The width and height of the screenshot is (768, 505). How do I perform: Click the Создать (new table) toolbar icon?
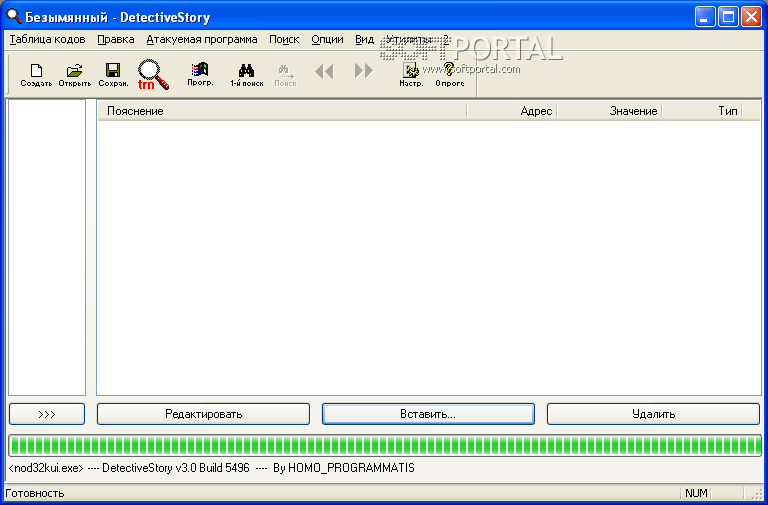[x=36, y=75]
